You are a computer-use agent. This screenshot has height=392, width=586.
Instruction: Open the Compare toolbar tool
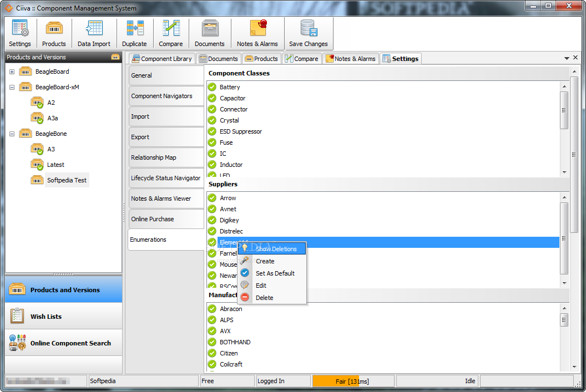(x=171, y=29)
